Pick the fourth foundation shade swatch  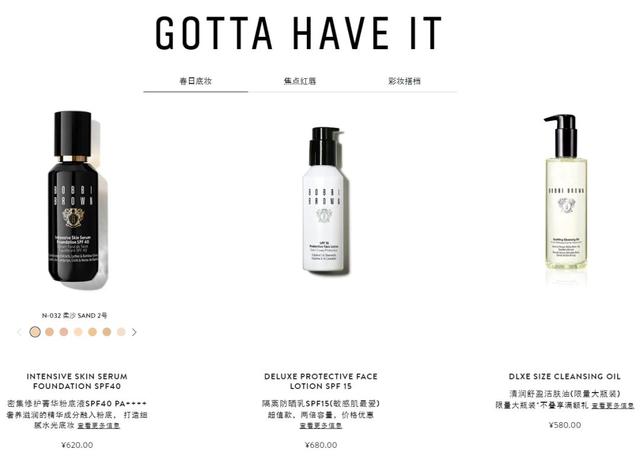click(78, 332)
